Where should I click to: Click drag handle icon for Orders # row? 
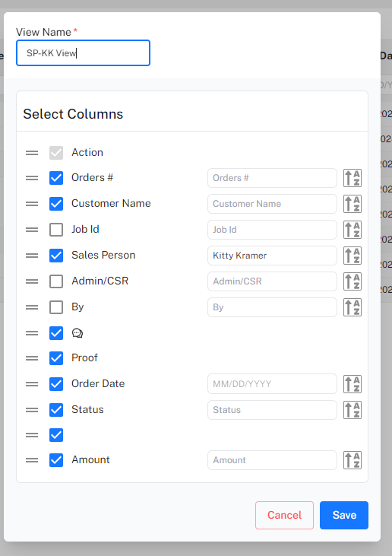[32, 178]
